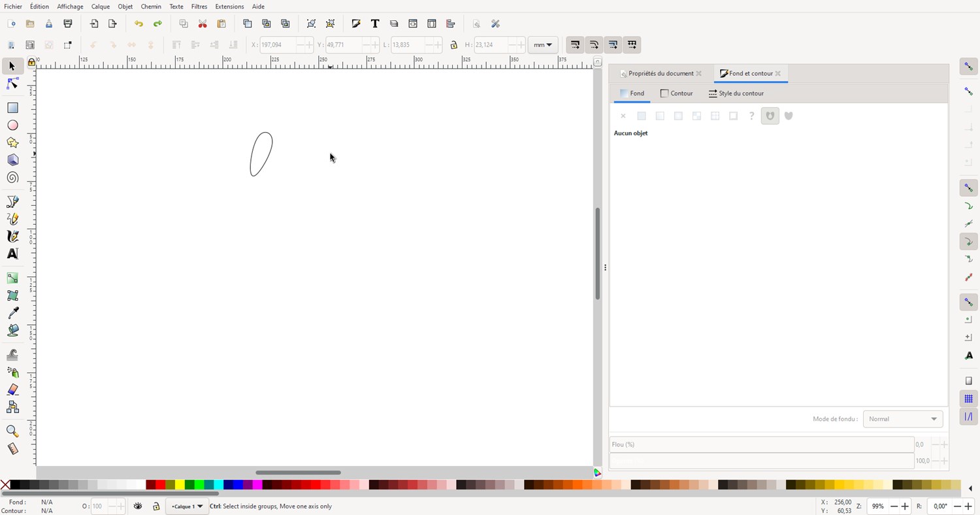Open the Extensions menu
Viewport: 980px width, 515px height.
pyautogui.click(x=229, y=7)
